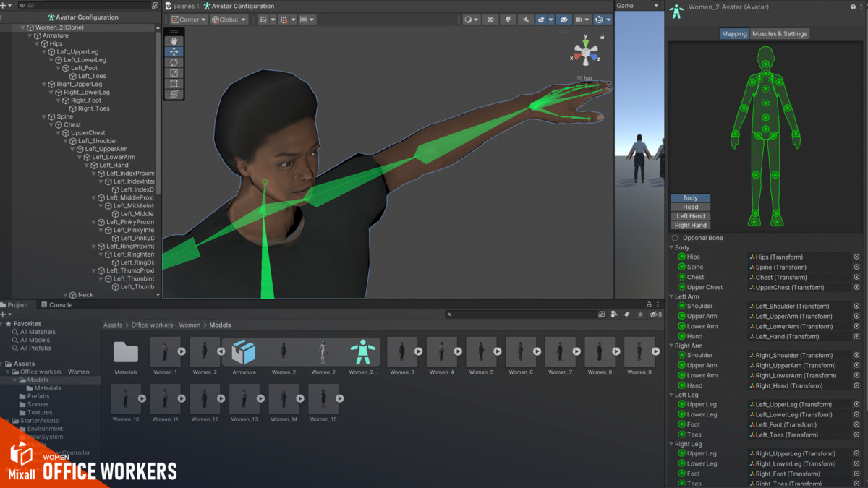Open the favorites star filter in Project
This screenshot has width=868, height=488.
[x=640, y=314]
